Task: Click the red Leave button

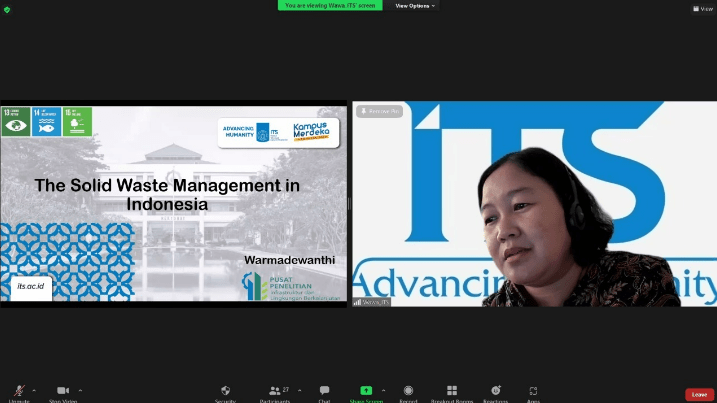Action: point(699,394)
